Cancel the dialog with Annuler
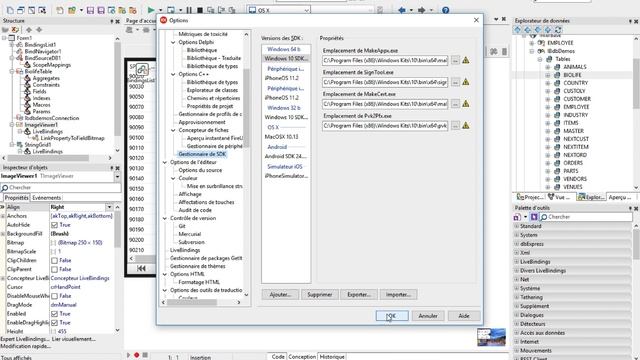640x360 pixels. coord(428,316)
